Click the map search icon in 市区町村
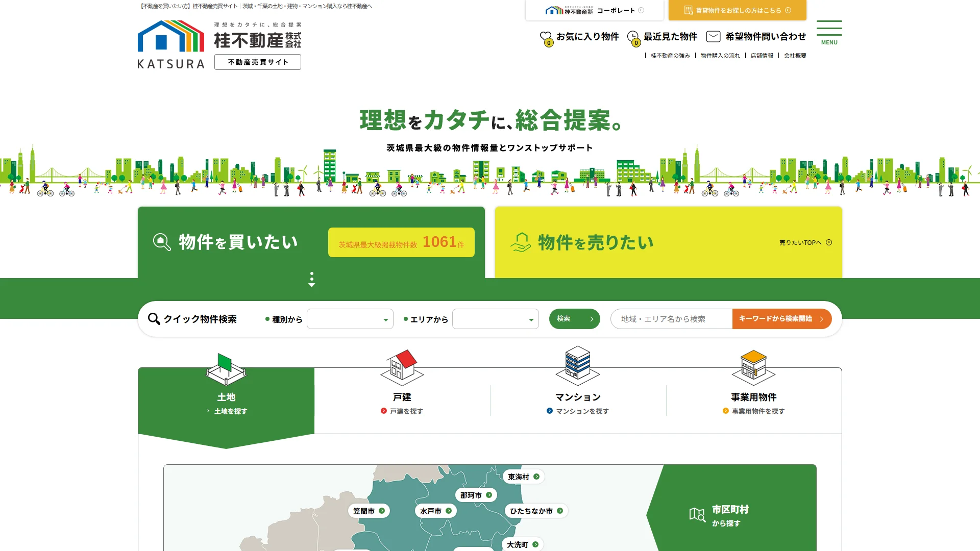 coord(697,515)
